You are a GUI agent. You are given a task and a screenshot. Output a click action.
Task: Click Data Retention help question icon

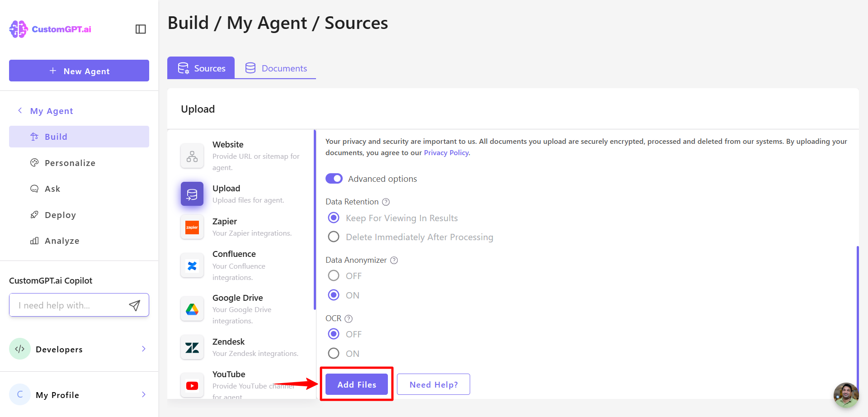(x=386, y=202)
